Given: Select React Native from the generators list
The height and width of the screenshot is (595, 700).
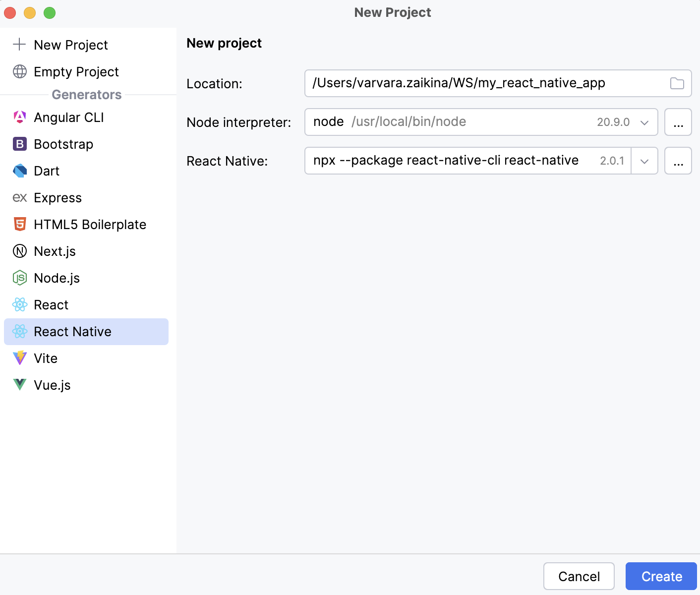Looking at the screenshot, I should pyautogui.click(x=72, y=331).
